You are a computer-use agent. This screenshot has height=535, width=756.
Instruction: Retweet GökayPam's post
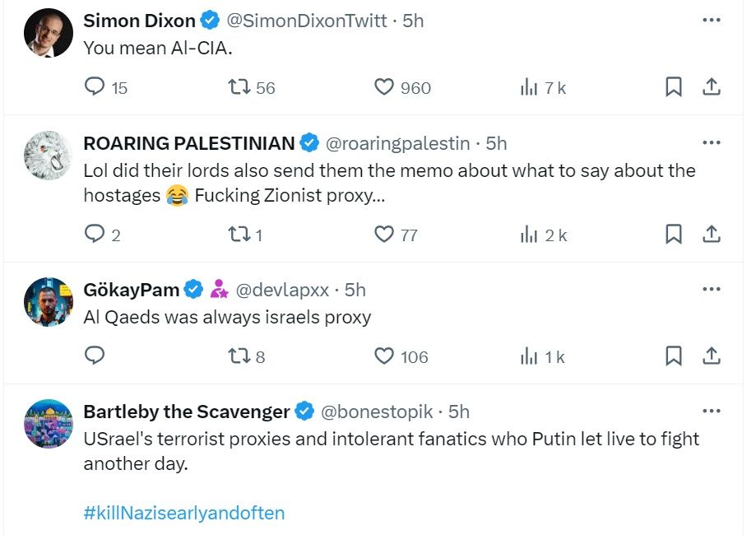click(x=239, y=356)
